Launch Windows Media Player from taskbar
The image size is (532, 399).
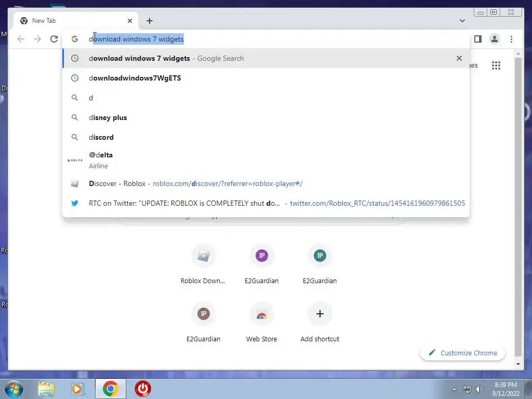click(78, 389)
